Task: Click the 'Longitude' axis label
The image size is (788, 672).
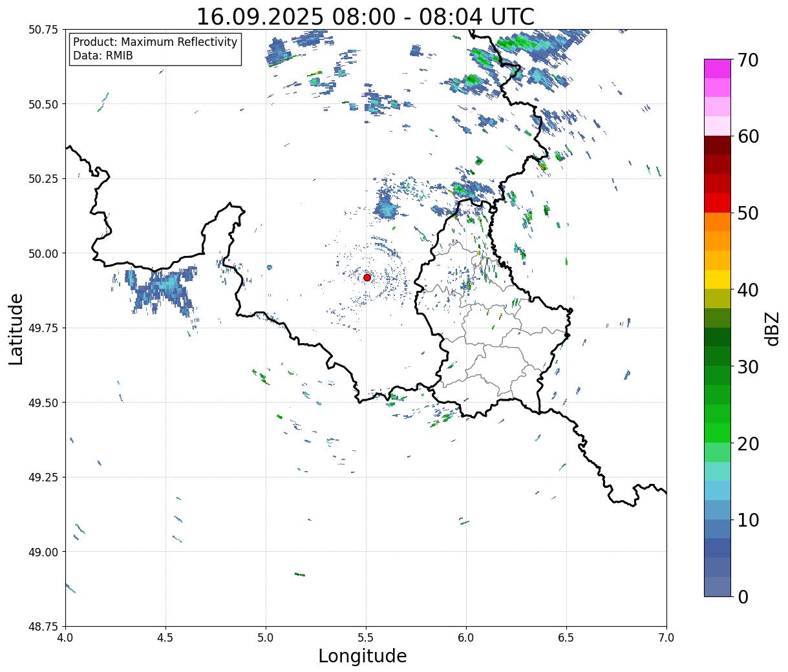Action: tap(363, 656)
